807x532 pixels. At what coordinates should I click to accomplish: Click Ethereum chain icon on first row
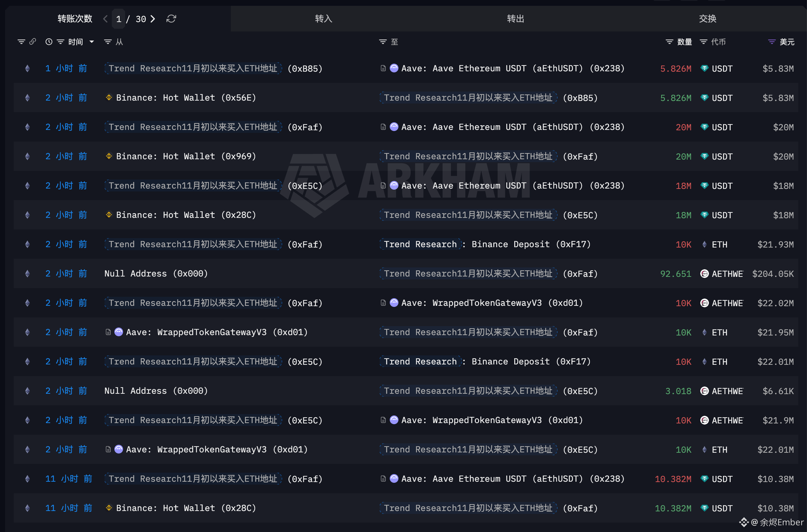(x=28, y=68)
